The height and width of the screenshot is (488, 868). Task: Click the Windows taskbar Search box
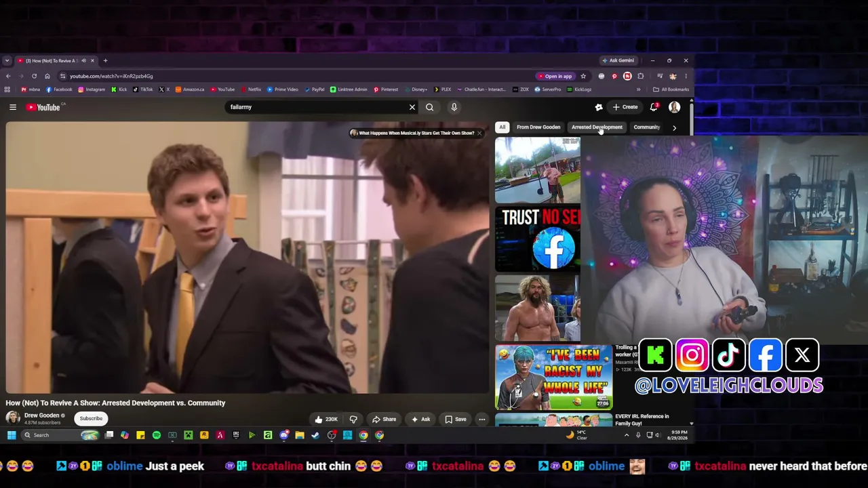tap(60, 435)
